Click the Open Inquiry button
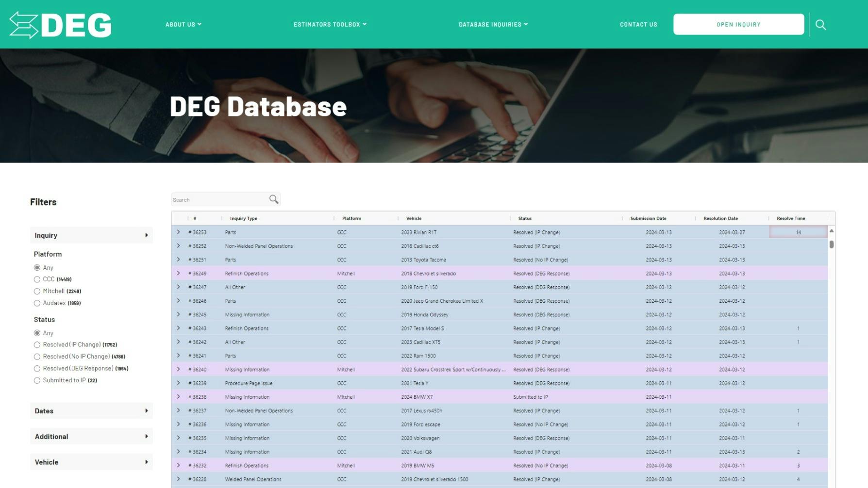Screen dimensions: 868x488 click(738, 25)
